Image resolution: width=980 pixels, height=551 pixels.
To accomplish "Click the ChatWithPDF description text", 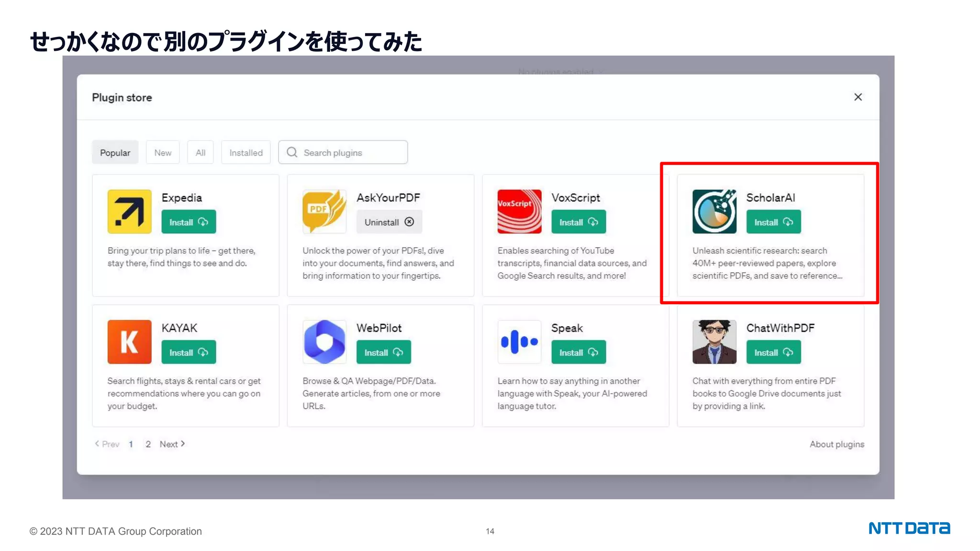I will (x=767, y=394).
